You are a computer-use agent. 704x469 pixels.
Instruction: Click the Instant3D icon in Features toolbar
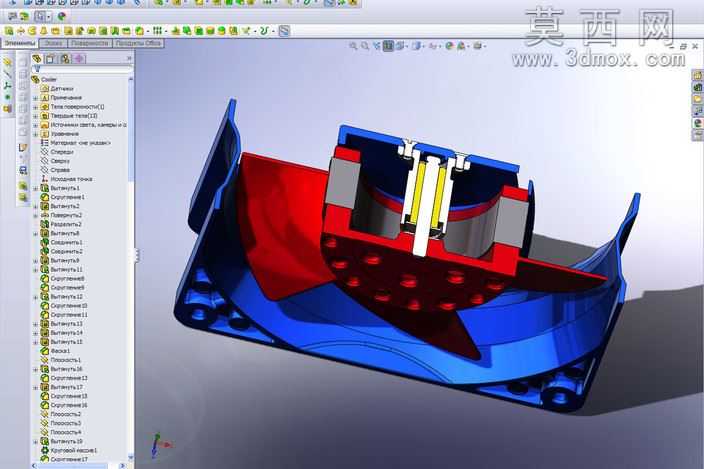284,31
